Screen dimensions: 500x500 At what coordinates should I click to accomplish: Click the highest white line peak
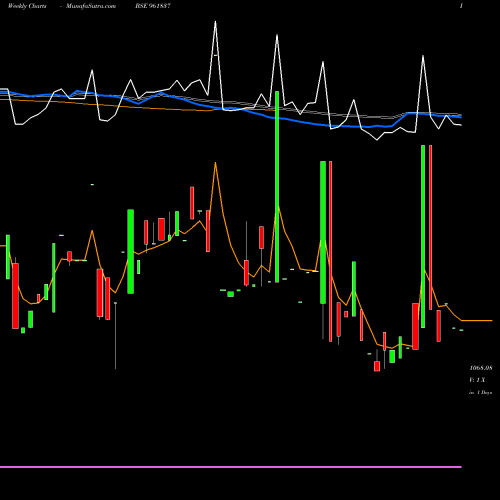click(215, 22)
